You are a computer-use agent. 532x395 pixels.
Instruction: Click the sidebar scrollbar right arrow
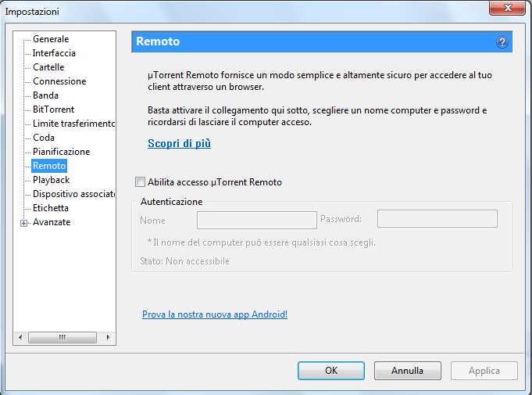[109, 337]
